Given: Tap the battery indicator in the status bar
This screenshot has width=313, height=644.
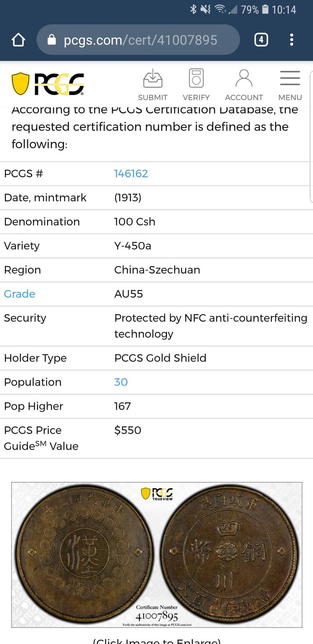Looking at the screenshot, I should coord(265,9).
